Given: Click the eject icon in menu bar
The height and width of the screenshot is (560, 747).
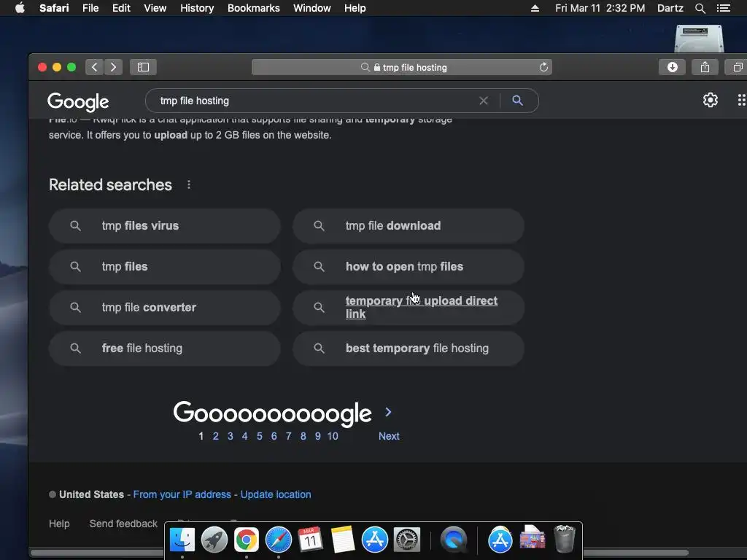Looking at the screenshot, I should pyautogui.click(x=535, y=8).
